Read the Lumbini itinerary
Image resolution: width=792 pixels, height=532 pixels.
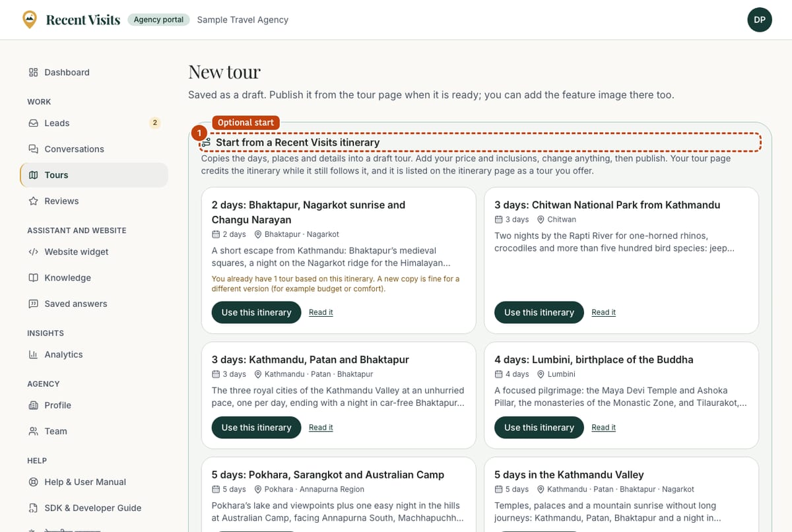(603, 428)
